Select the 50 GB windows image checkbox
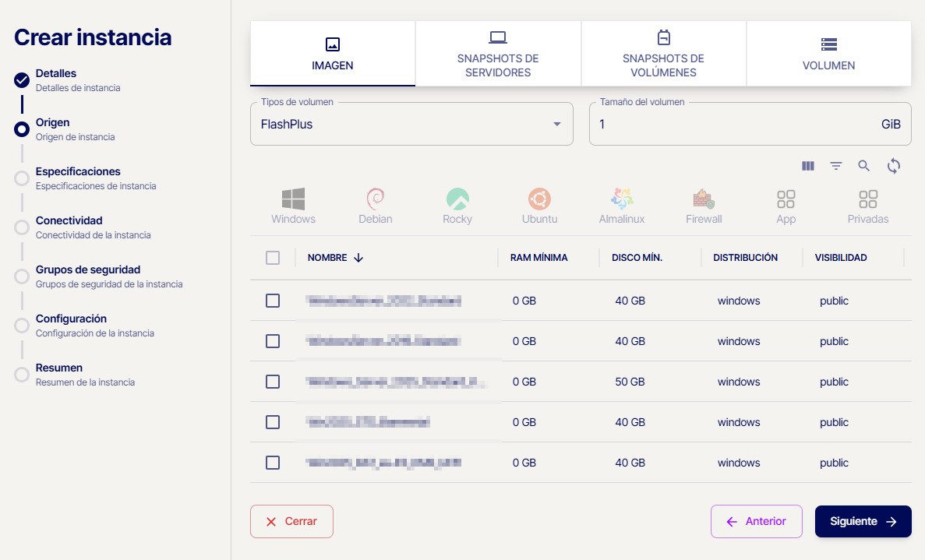The width and height of the screenshot is (925, 560). coord(273,382)
